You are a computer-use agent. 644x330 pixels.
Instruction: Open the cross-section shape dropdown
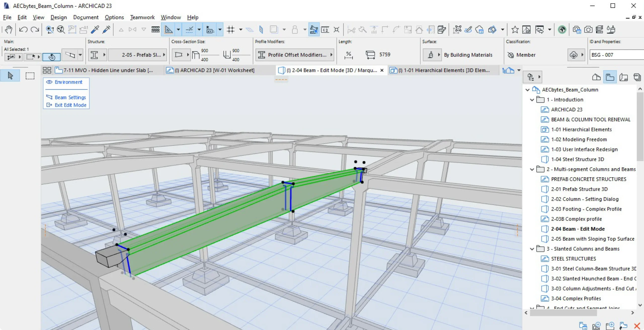coord(181,55)
